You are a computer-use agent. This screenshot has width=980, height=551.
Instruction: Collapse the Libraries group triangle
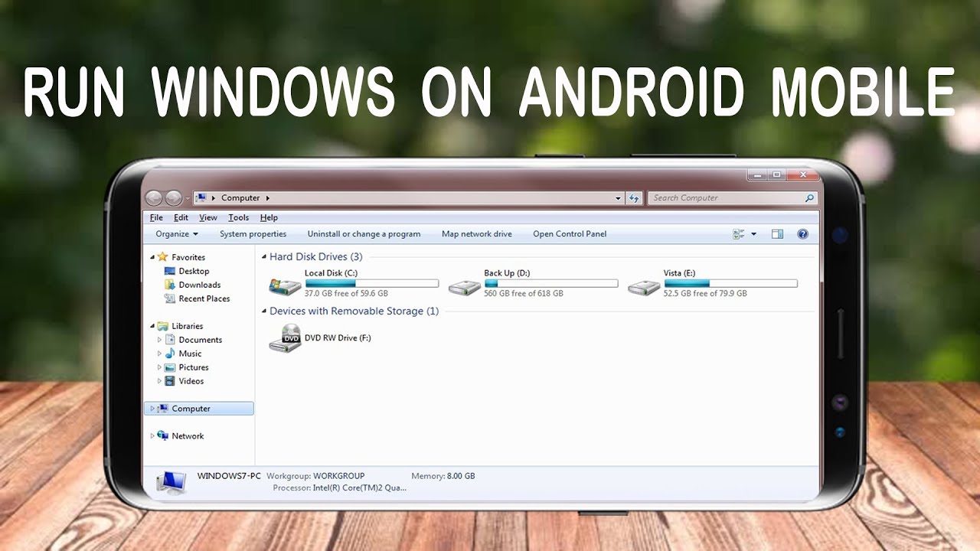tap(152, 327)
